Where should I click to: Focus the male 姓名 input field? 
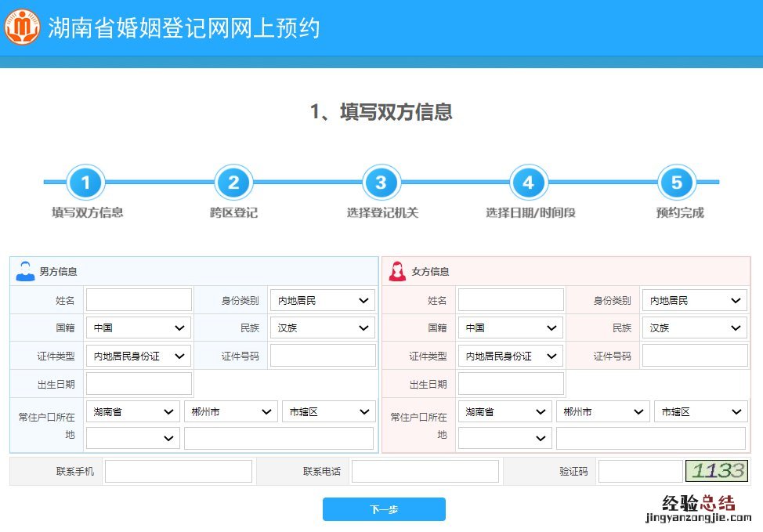[139, 301]
